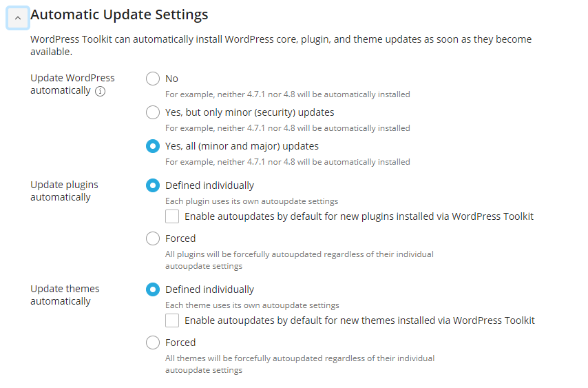Select 'Forced' radio for plugin updates
Viewport: 588px width, 388px height.
(153, 238)
